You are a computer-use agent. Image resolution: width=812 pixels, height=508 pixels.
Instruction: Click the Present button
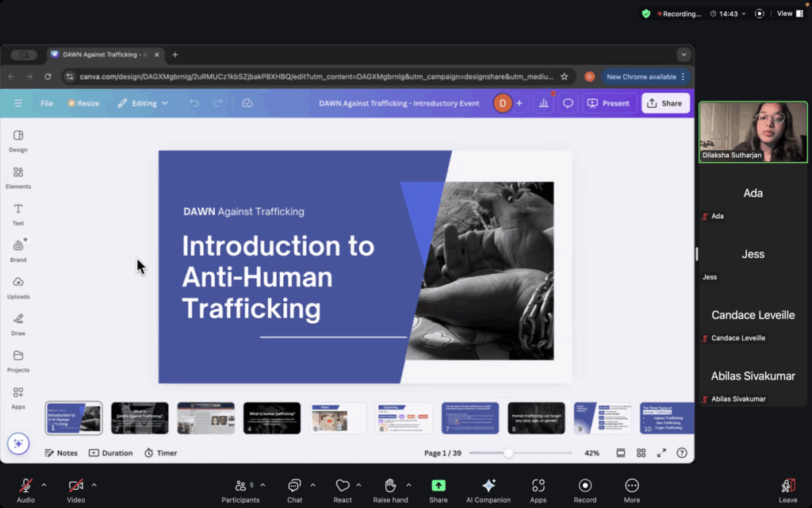coord(608,103)
